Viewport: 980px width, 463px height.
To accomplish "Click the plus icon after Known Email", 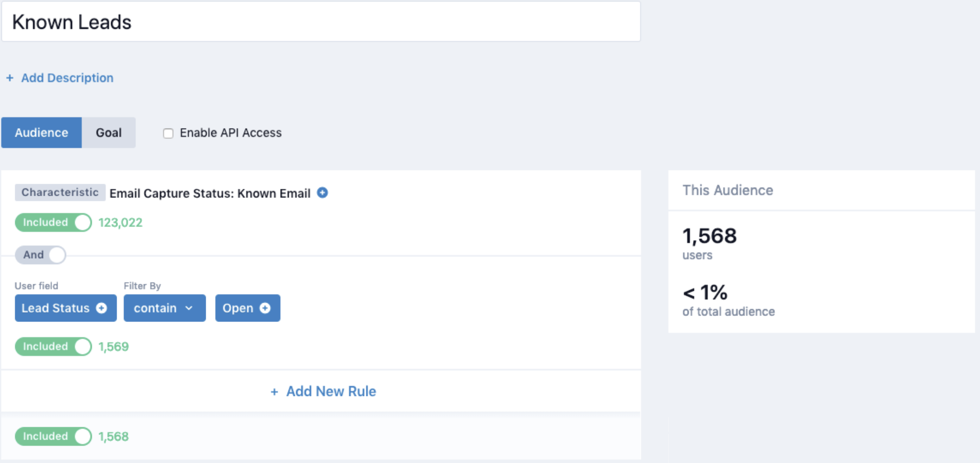I will (322, 193).
